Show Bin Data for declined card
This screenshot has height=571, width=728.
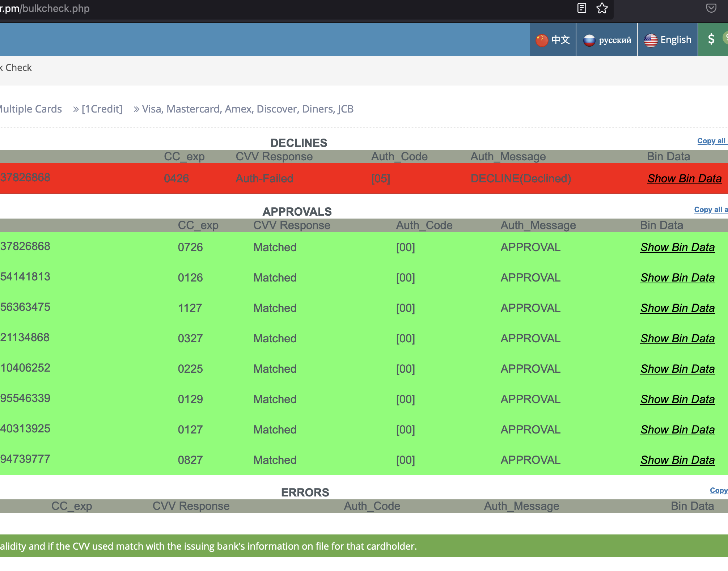point(684,179)
